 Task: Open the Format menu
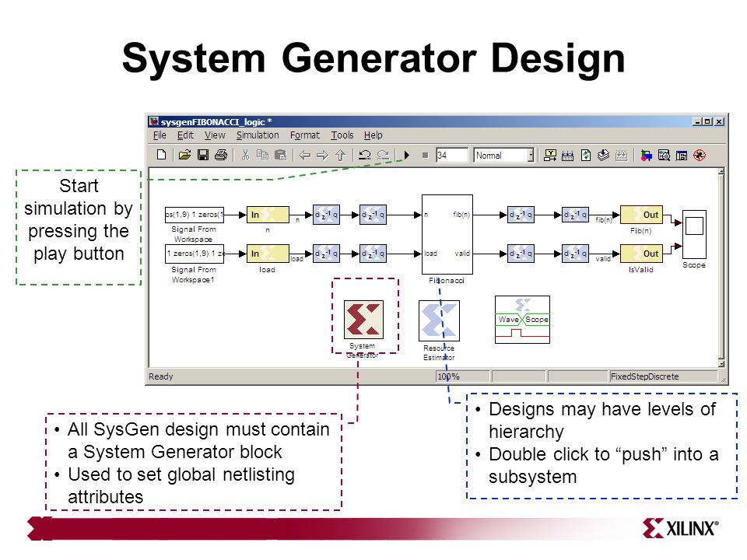(305, 135)
